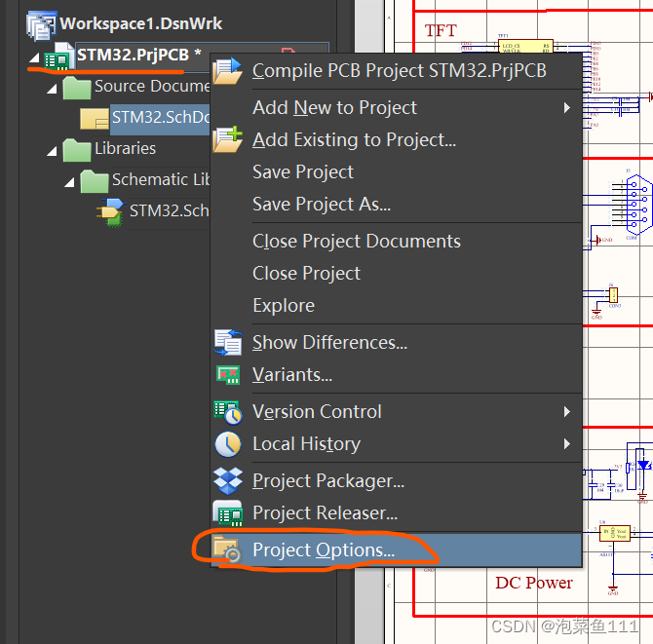Open the Local History submenu arrow

[567, 443]
